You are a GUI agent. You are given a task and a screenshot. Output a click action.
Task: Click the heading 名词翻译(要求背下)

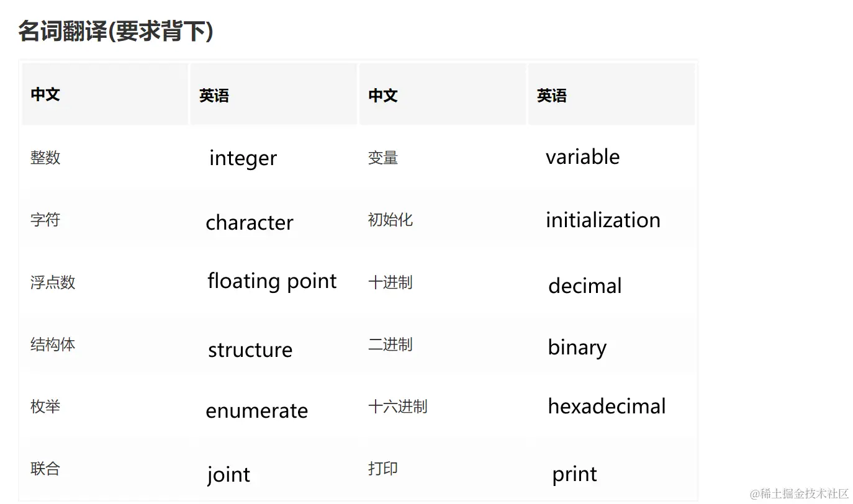coord(115,31)
